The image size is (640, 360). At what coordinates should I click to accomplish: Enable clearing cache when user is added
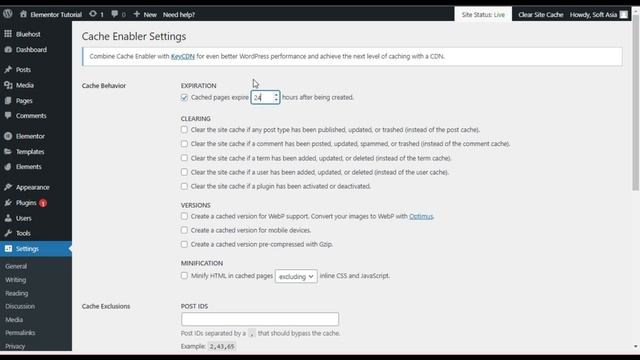[x=184, y=172]
